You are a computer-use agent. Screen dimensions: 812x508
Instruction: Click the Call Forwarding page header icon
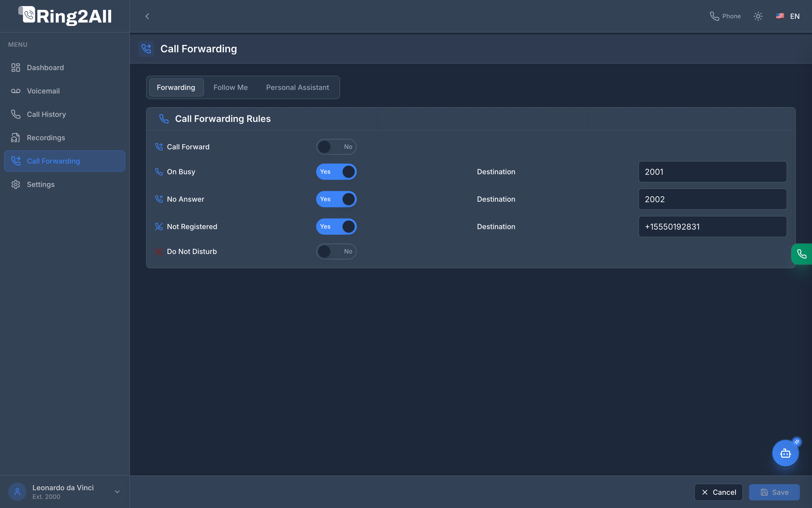click(146, 49)
